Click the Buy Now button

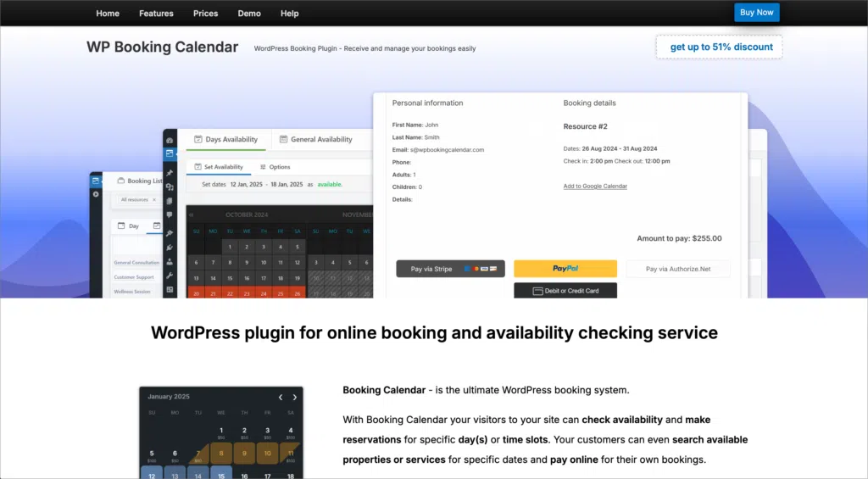(x=756, y=12)
